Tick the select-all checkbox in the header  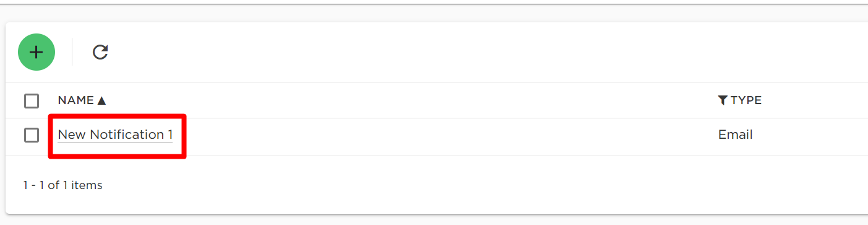click(32, 100)
